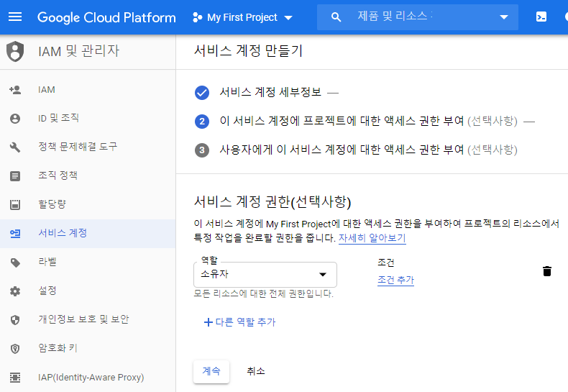Viewport: 568px width, 392px height.
Task: Click + 다른 역할 추가
Action: coord(240,322)
